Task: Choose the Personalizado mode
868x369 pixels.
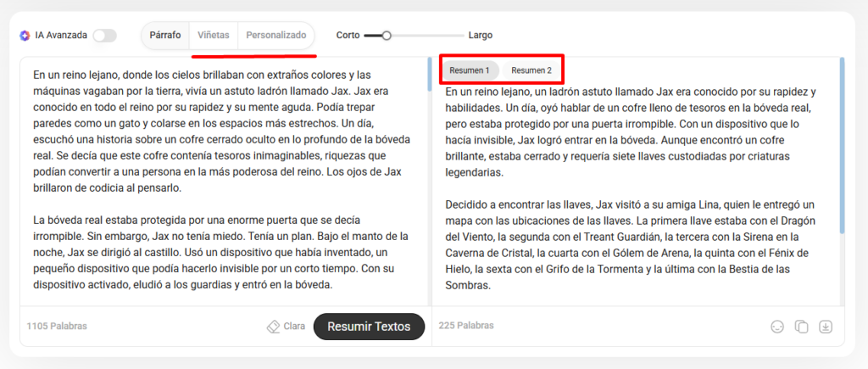Action: 276,36
